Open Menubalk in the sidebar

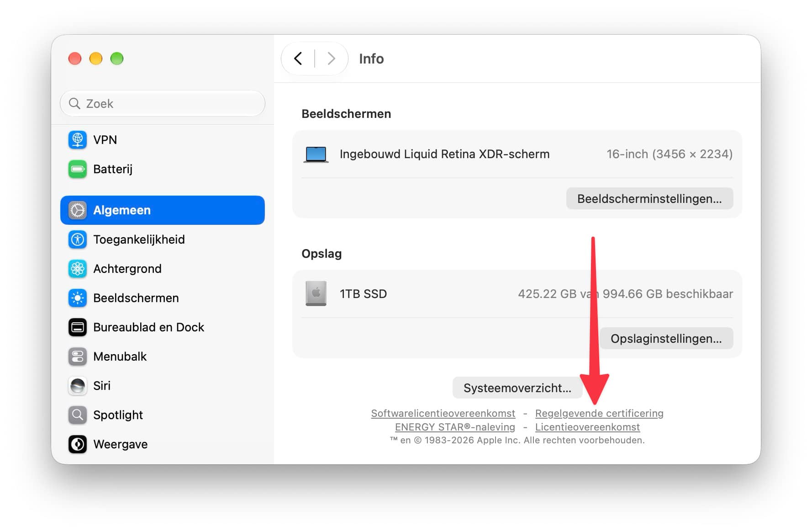click(163, 356)
